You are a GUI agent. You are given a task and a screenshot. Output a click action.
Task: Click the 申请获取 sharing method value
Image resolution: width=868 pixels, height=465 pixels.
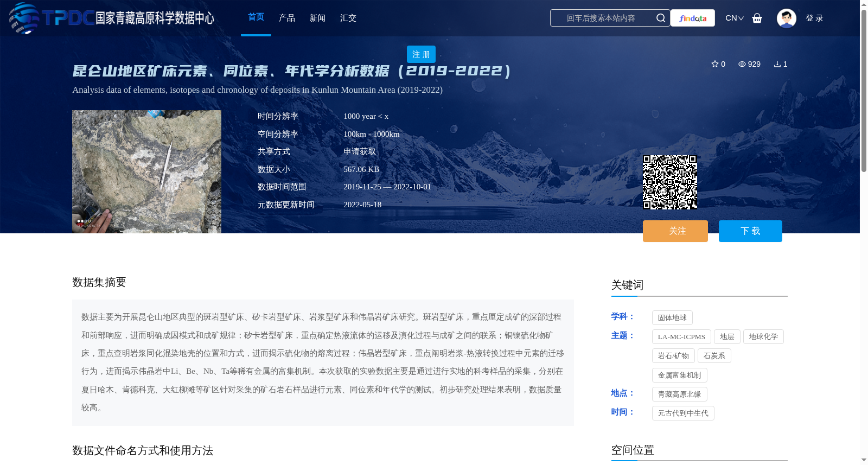[360, 152]
